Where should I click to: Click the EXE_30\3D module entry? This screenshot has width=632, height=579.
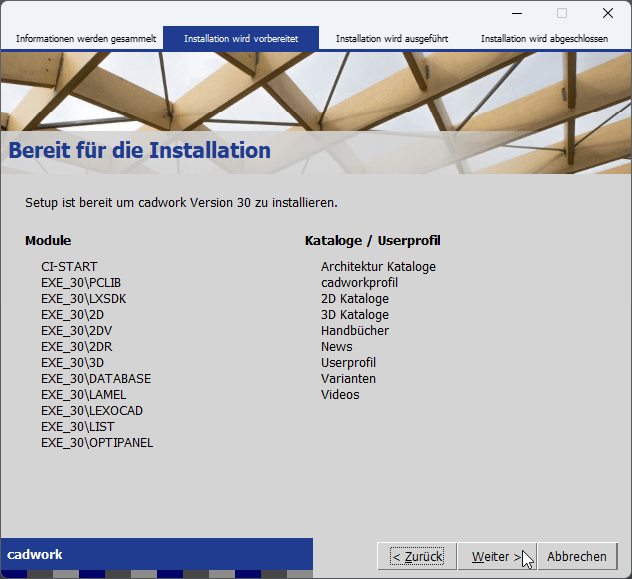point(73,363)
